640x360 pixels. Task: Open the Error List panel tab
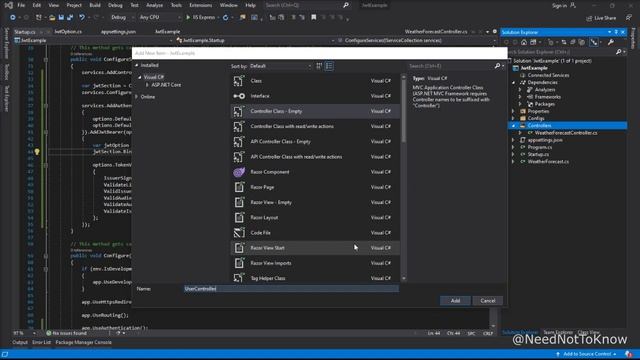41,342
